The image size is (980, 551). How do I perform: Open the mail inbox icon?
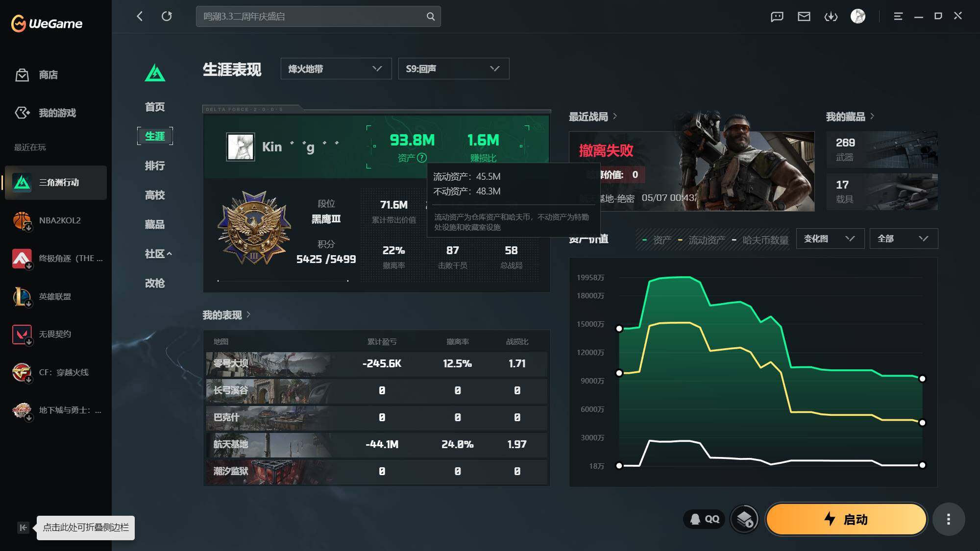[804, 17]
